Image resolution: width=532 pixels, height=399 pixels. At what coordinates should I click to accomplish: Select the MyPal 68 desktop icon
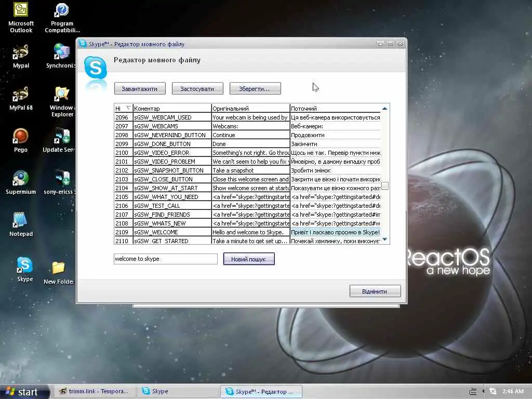tap(21, 98)
